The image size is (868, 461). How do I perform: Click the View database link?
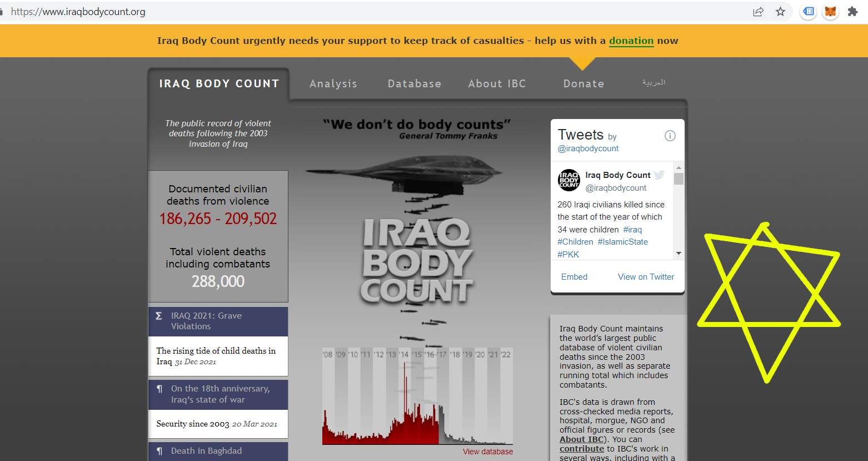(x=488, y=452)
